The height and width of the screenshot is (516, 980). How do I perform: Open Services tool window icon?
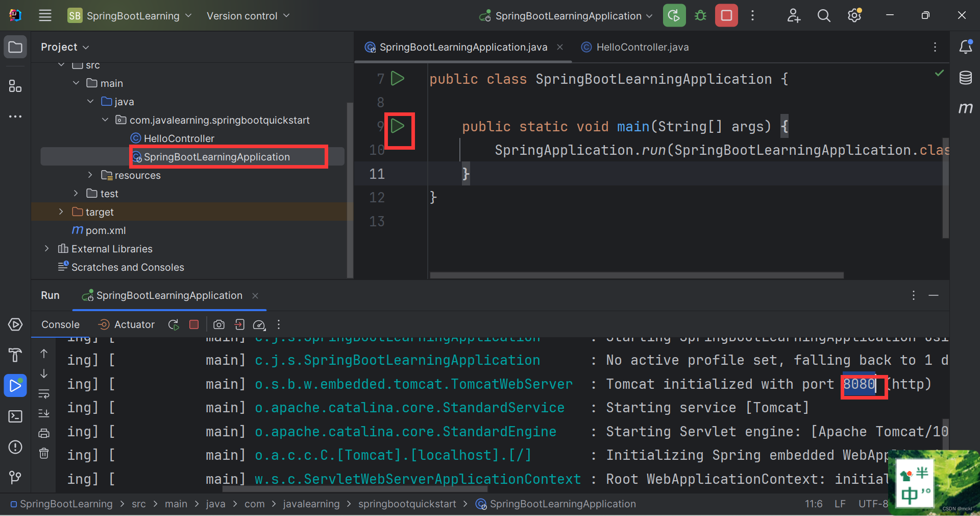pyautogui.click(x=15, y=324)
